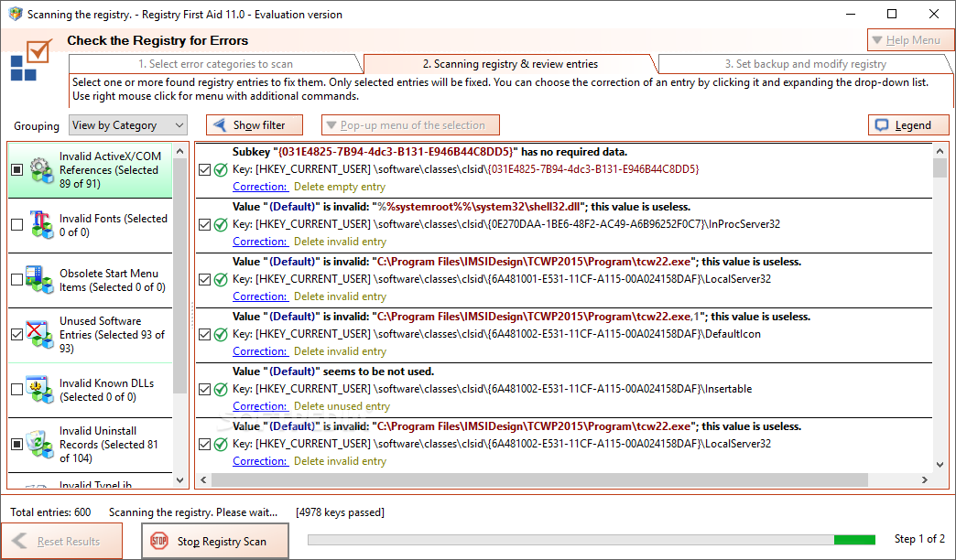This screenshot has width=956, height=560.
Task: Click the red stop sign icon
Action: (159, 541)
